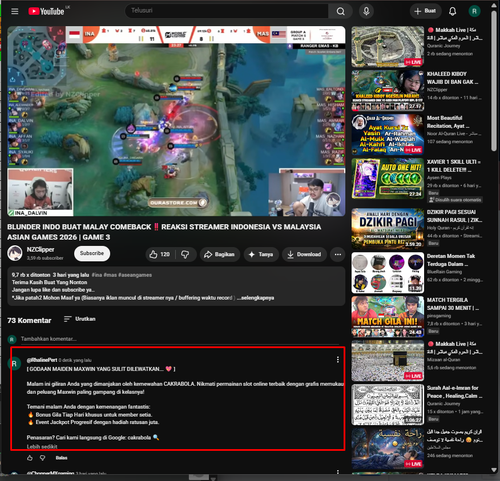Open Surah Aal-e-Imran video thumbnail
The height and width of the screenshot is (481, 500).
coord(388,405)
